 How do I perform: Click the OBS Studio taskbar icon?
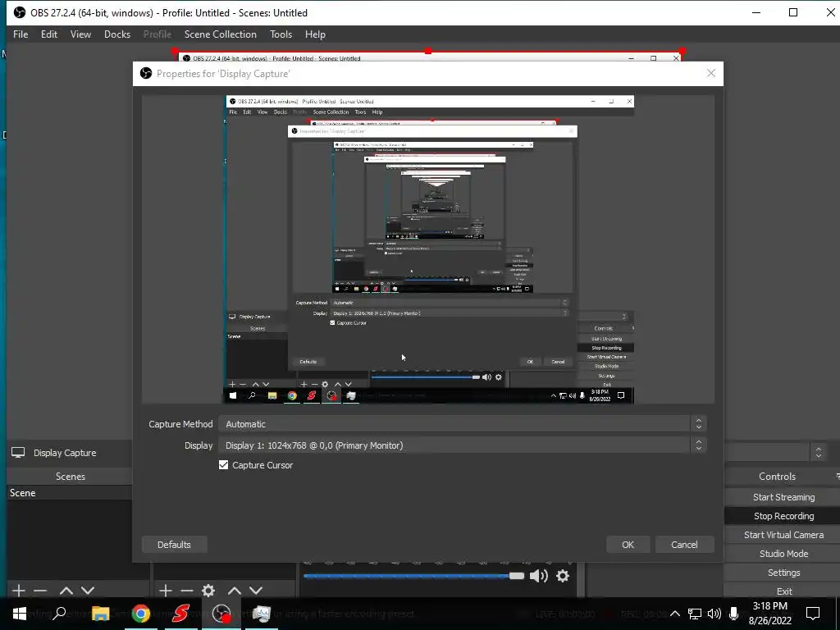[221, 614]
